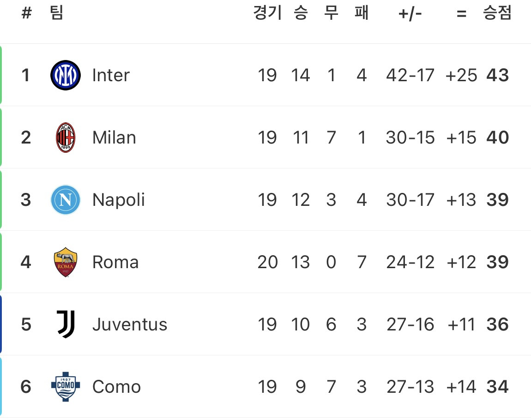Click Como's 27-13 goals record
The image size is (531, 420).
(x=410, y=387)
